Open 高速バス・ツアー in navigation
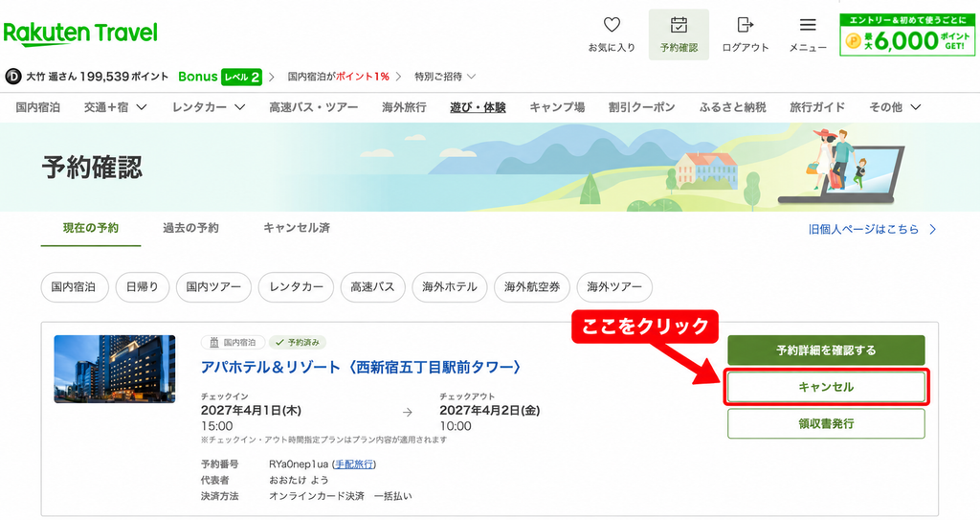The image size is (980, 520). [x=314, y=107]
